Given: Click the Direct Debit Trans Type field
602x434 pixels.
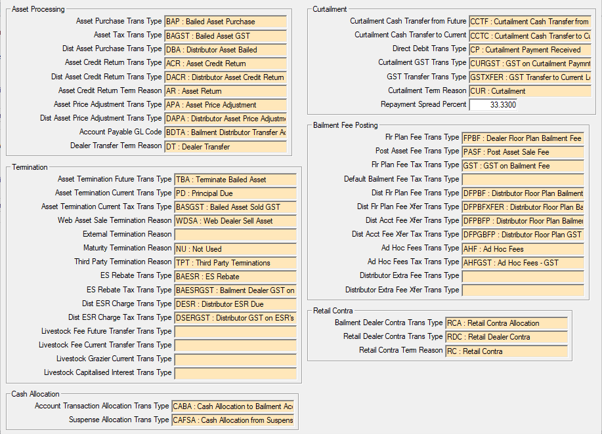Looking at the screenshot, I should coord(530,50).
